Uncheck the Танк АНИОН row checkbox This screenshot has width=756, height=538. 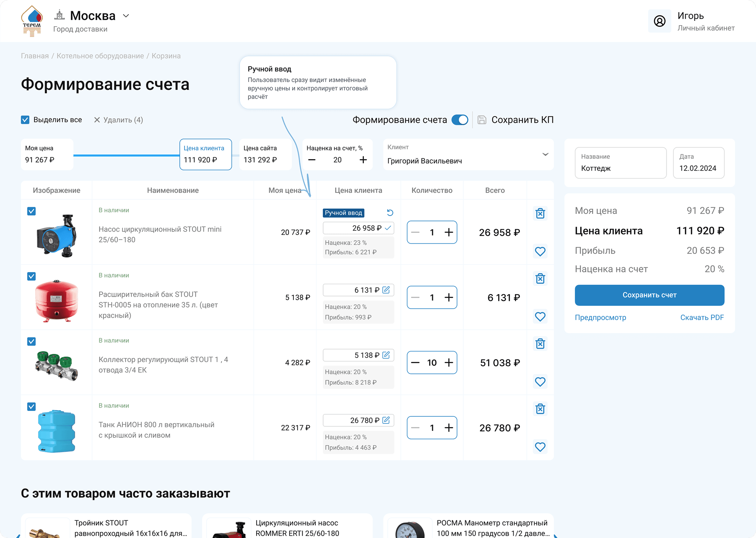tap(31, 406)
